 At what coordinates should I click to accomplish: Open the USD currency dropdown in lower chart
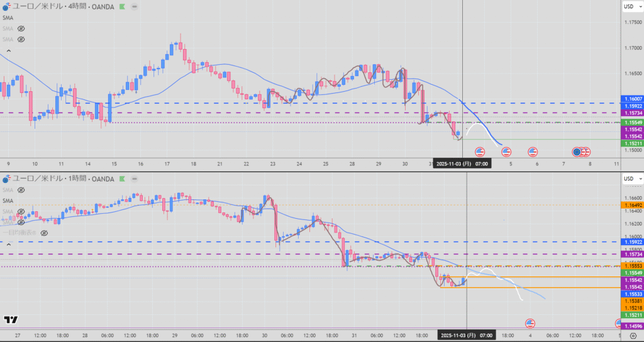tap(629, 179)
